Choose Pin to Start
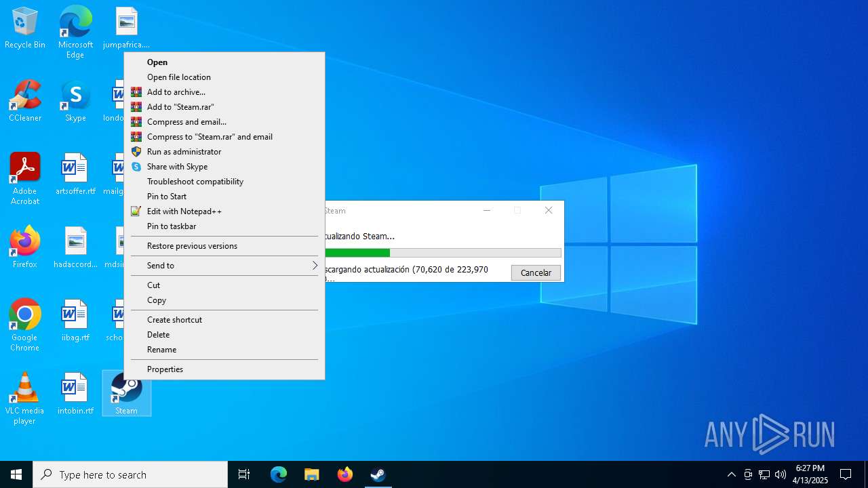Viewport: 868px width, 488px height. [224, 197]
